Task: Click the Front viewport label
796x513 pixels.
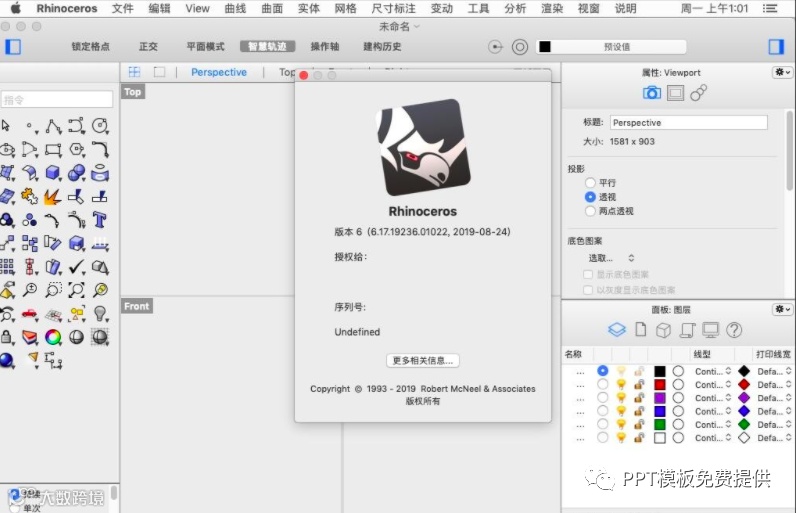Action: 137,306
